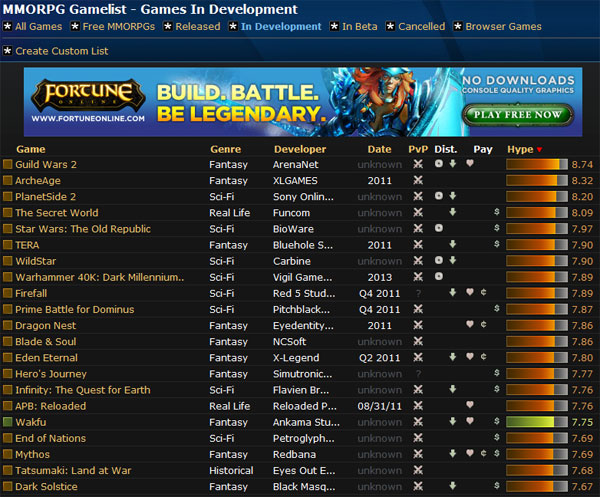Click the disc icon for Star Wars: The Old Republic
600x497 pixels.
(x=439, y=229)
